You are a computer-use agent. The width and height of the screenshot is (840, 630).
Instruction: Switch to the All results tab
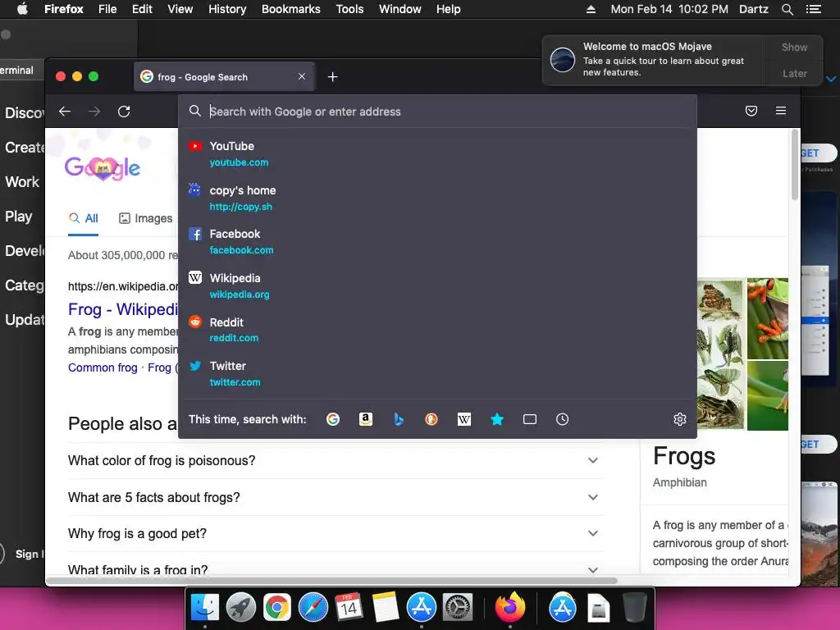coord(83,218)
